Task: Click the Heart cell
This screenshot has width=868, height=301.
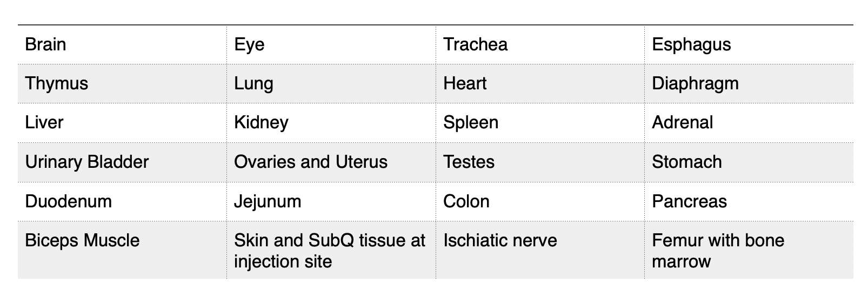Action: click(x=465, y=83)
